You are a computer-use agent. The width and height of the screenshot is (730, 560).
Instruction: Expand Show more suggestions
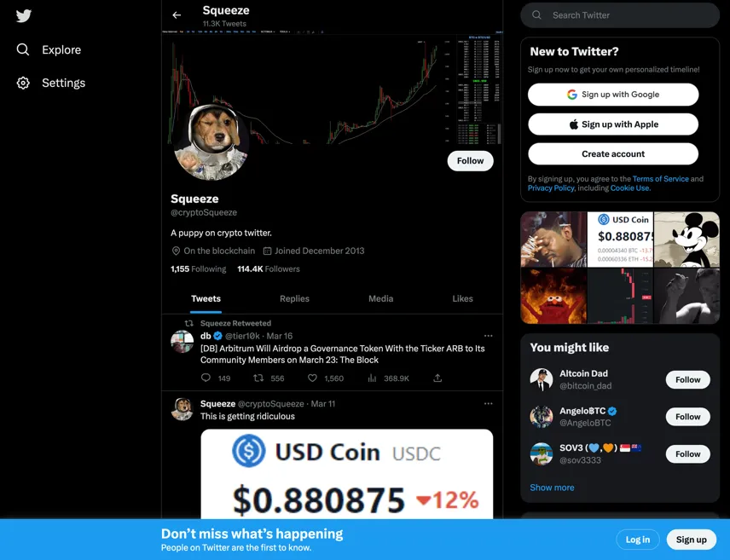(552, 488)
